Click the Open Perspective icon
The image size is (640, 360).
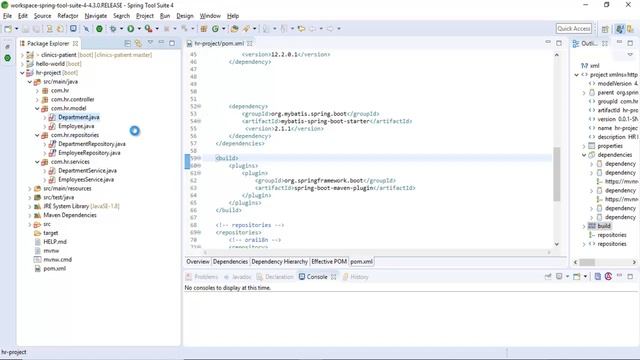(605, 29)
